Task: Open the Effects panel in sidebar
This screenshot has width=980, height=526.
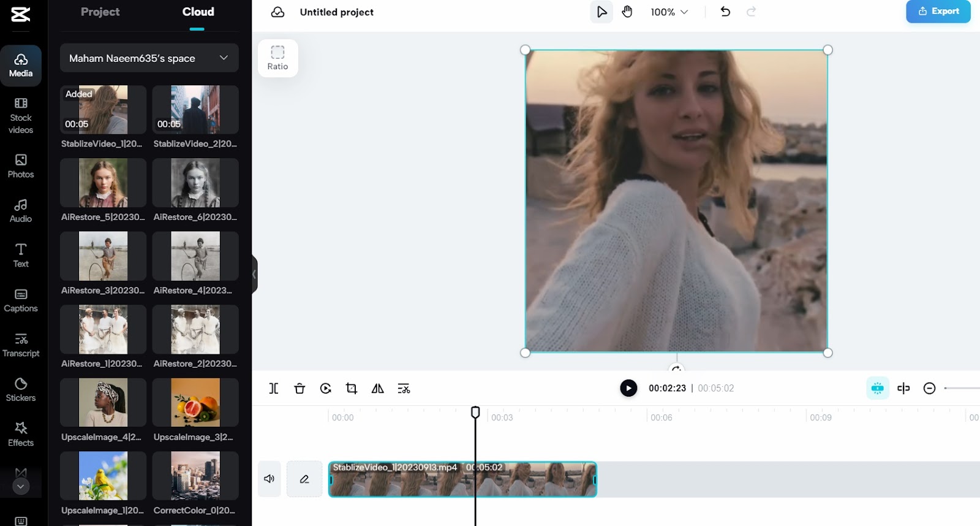Action: [21, 434]
